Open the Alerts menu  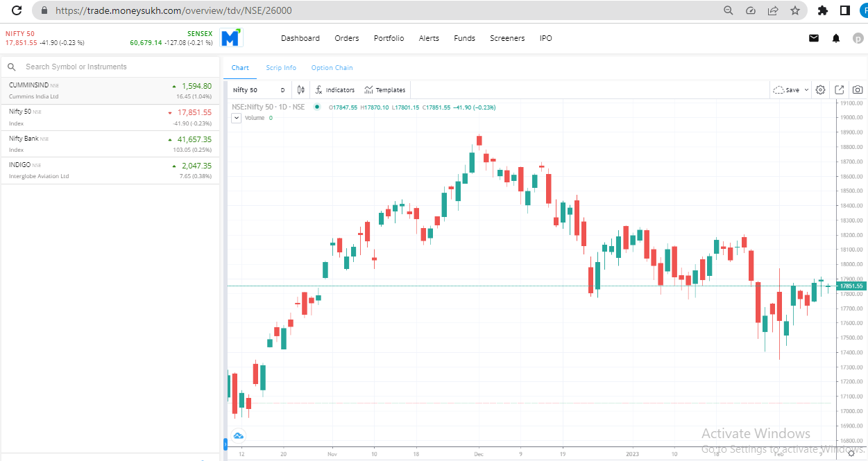click(429, 38)
